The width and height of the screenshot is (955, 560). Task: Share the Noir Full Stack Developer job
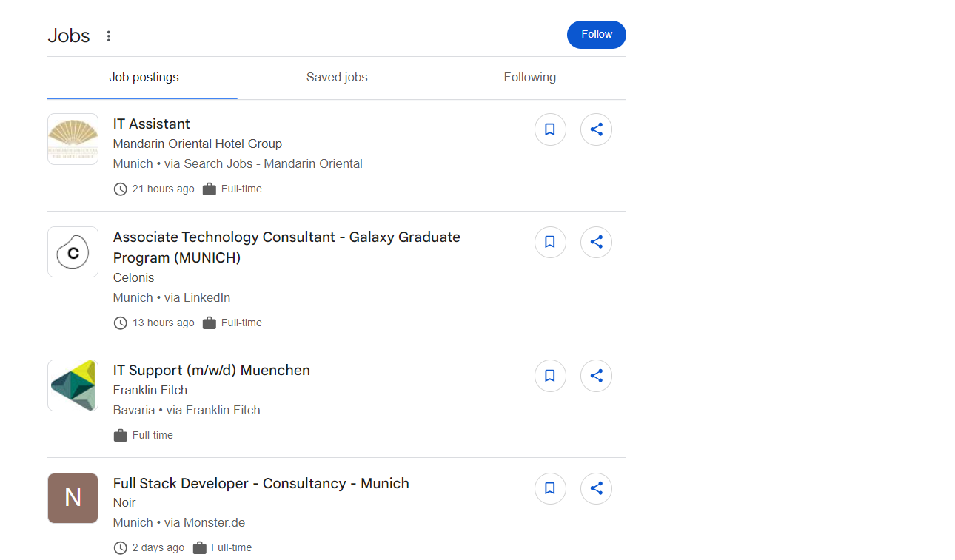(597, 488)
